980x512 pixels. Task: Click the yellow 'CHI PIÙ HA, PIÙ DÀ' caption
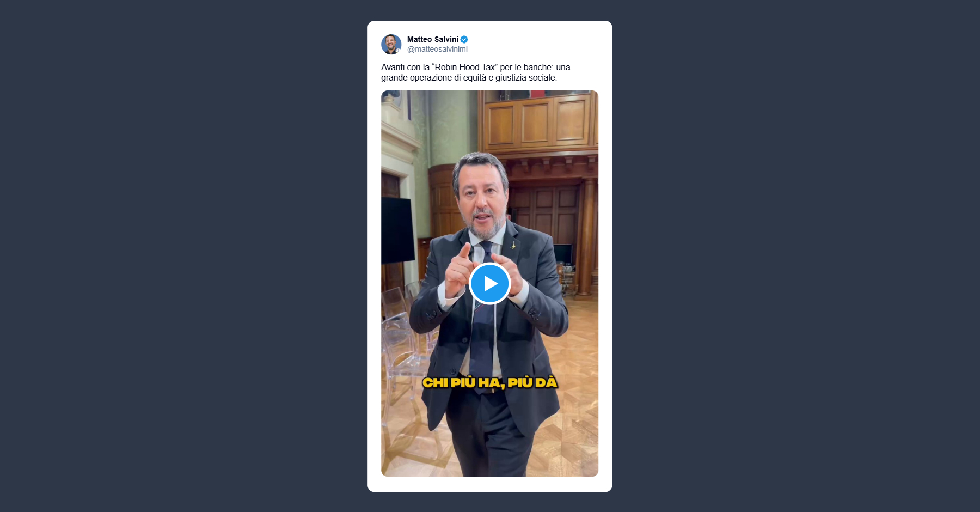click(490, 382)
